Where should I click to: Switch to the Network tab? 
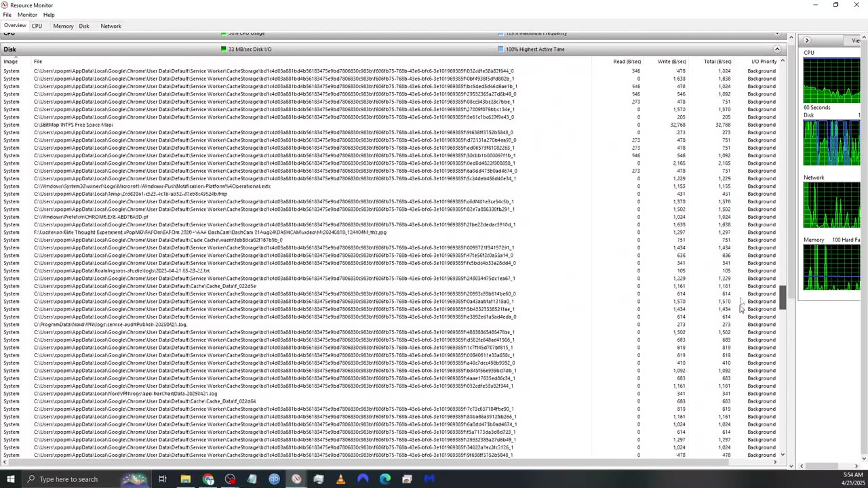[111, 26]
